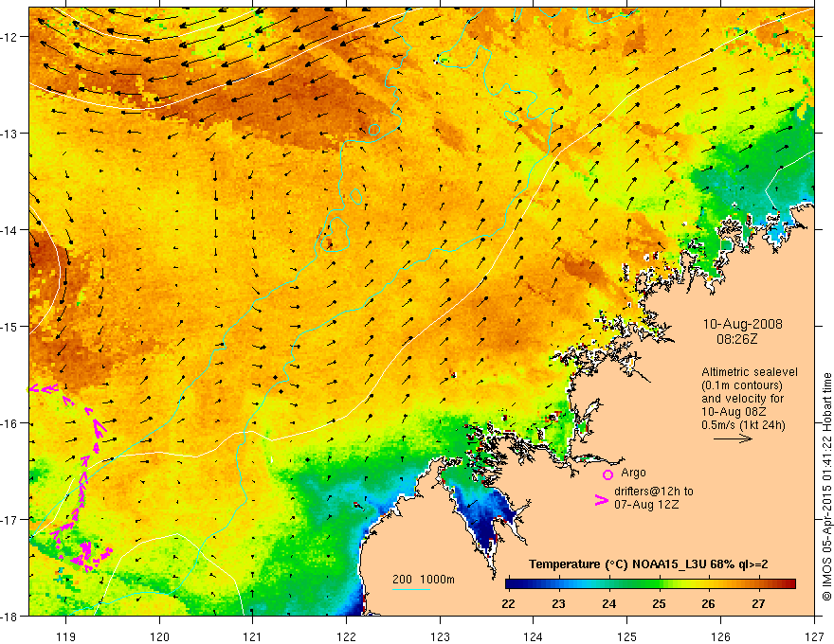834x644 pixels.
Task: Click the text 'Altimetric sealevel'
Action: point(750,372)
